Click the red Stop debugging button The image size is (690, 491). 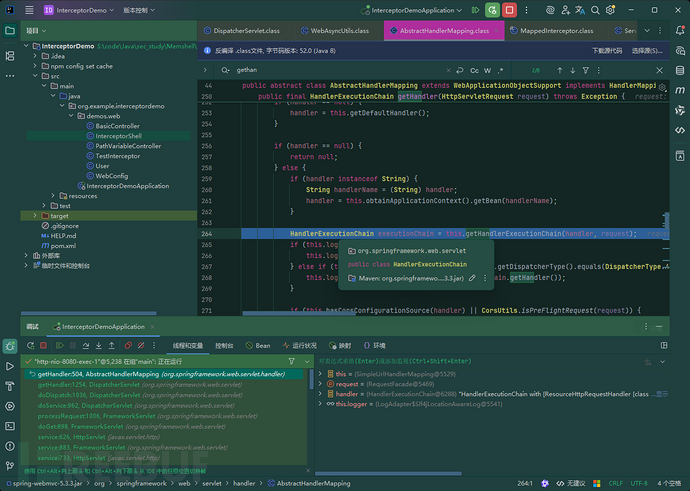click(510, 10)
